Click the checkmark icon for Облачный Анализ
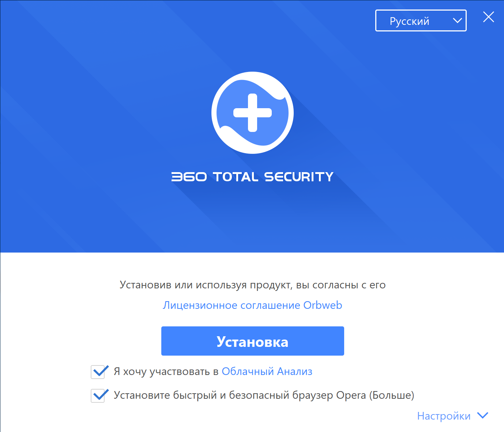This screenshot has height=432, width=504. (99, 372)
